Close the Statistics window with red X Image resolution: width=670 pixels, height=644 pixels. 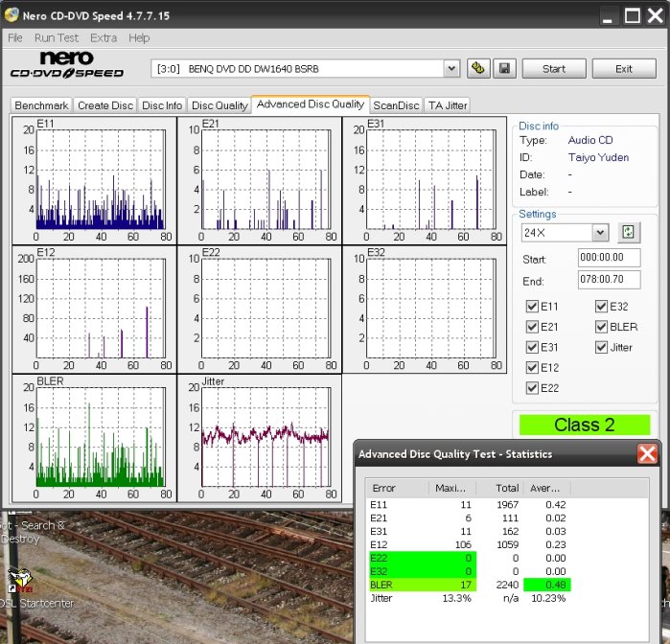coord(648,454)
